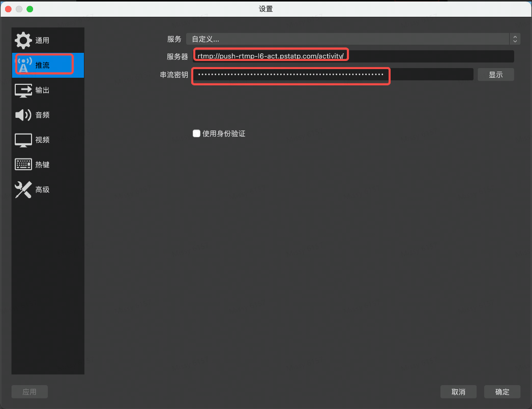Click the 使用身份验证 label text
The width and height of the screenshot is (532, 409).
(224, 134)
